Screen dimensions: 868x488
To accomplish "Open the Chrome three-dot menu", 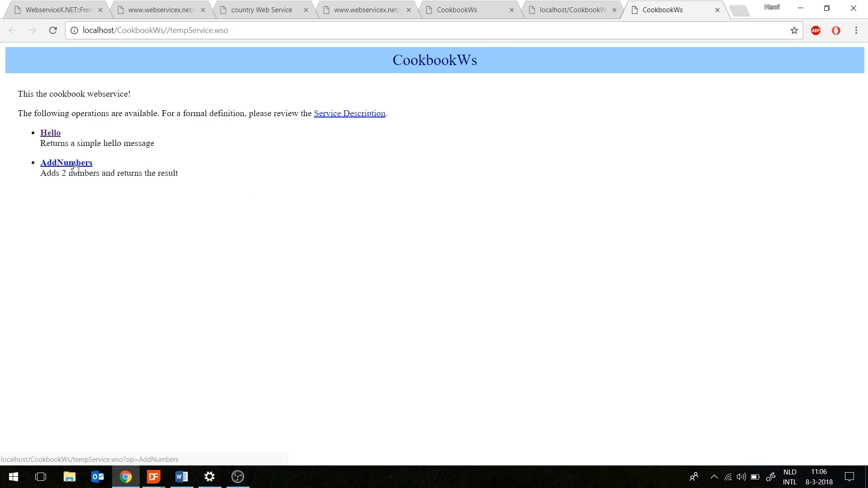I will 856,30.
